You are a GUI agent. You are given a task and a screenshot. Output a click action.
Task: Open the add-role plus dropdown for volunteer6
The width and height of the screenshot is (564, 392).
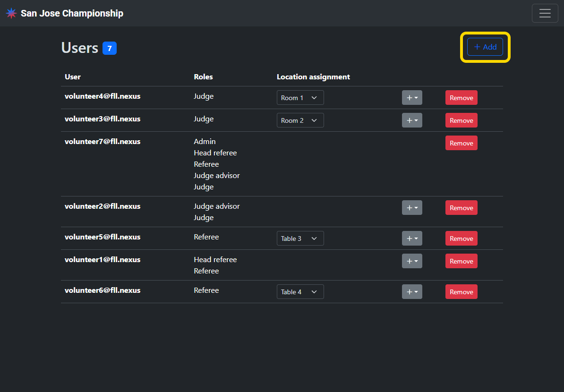pos(412,292)
